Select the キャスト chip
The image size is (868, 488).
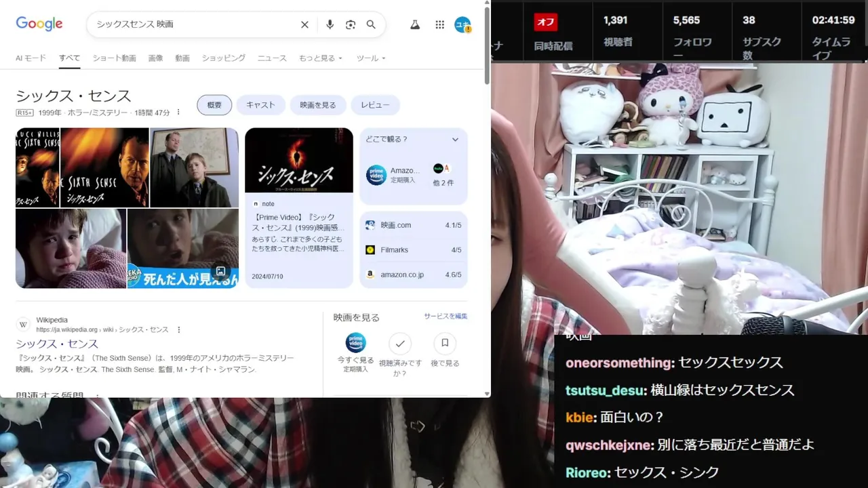(x=260, y=105)
